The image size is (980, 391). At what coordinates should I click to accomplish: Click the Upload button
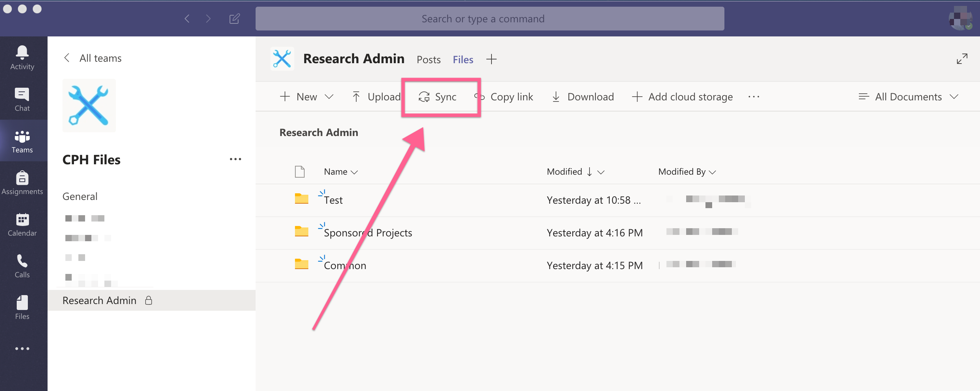coord(376,97)
